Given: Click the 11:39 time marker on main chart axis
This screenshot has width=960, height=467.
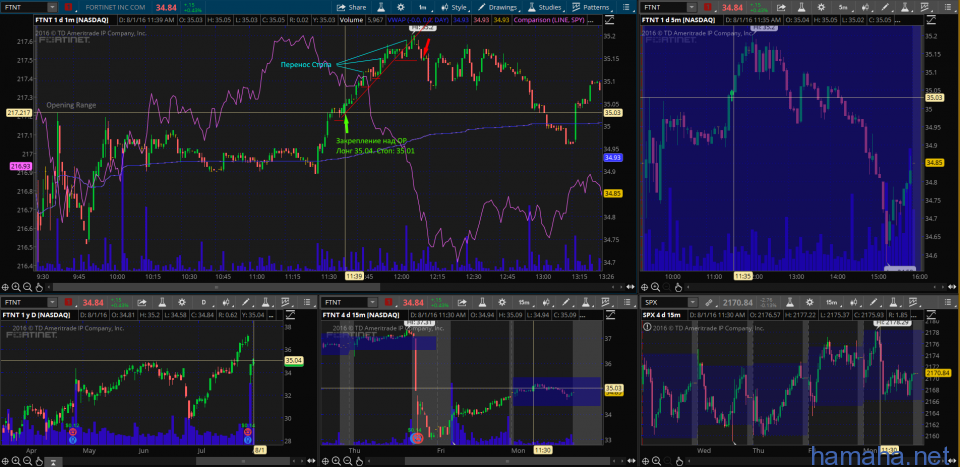Looking at the screenshot, I should 354,276.
